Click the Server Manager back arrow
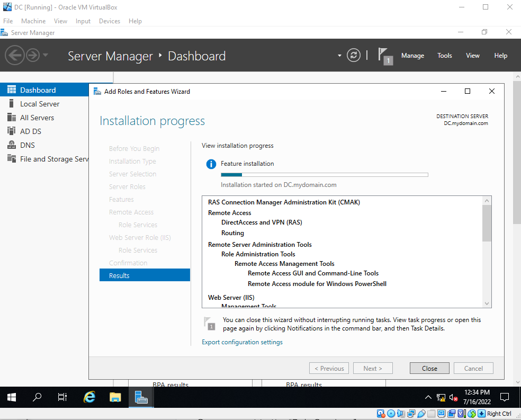 pos(15,55)
